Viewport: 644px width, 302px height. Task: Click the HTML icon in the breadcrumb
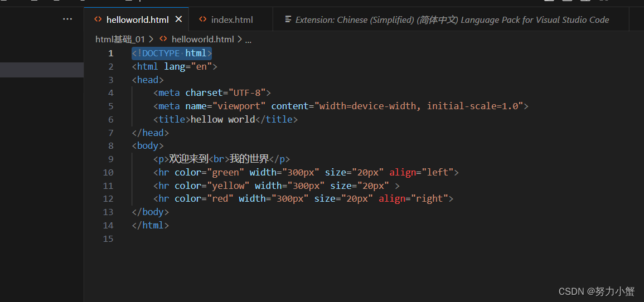click(163, 40)
